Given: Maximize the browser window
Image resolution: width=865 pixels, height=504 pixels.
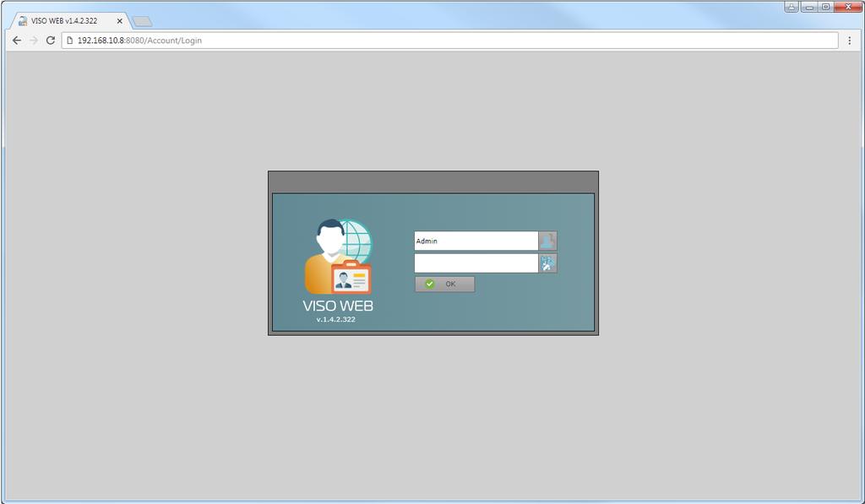Looking at the screenshot, I should (826, 7).
